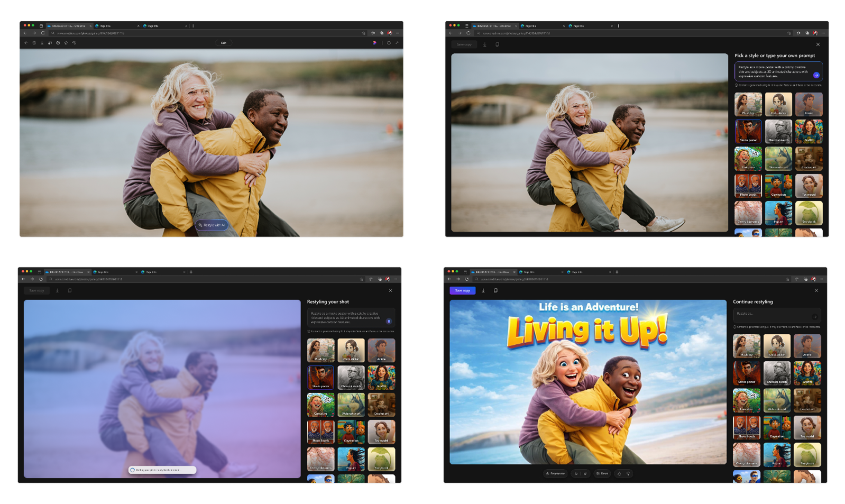
Task: Click Regenerate below the movie poster result
Action: (x=555, y=473)
